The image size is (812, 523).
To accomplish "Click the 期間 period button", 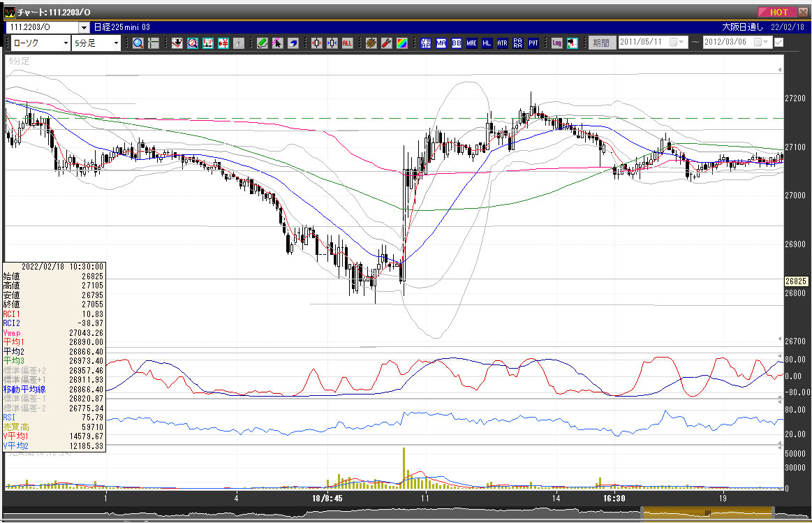I will click(601, 43).
